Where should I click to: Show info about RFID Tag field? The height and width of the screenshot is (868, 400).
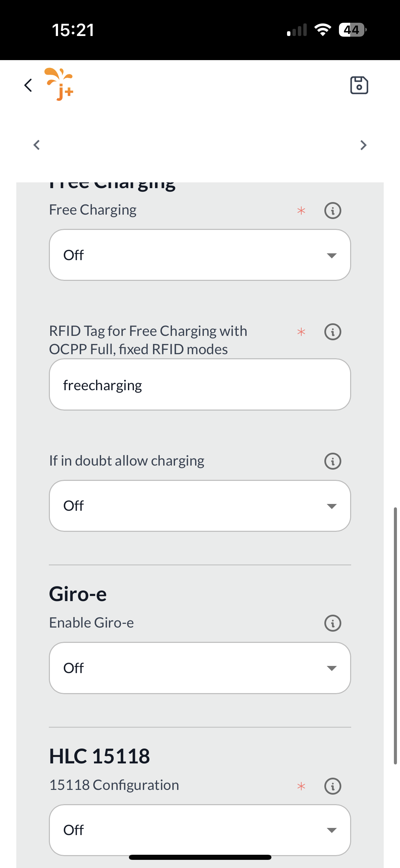[332, 332]
